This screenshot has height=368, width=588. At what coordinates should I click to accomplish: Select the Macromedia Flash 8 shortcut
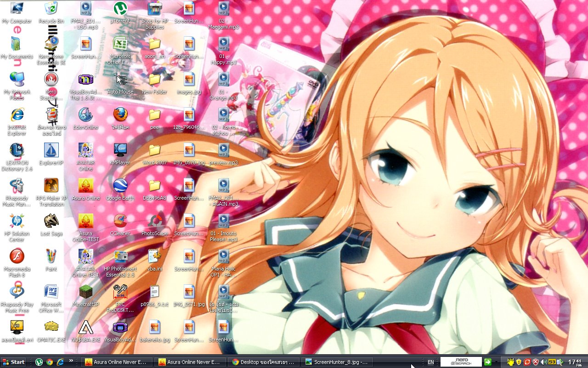pyautogui.click(x=17, y=263)
